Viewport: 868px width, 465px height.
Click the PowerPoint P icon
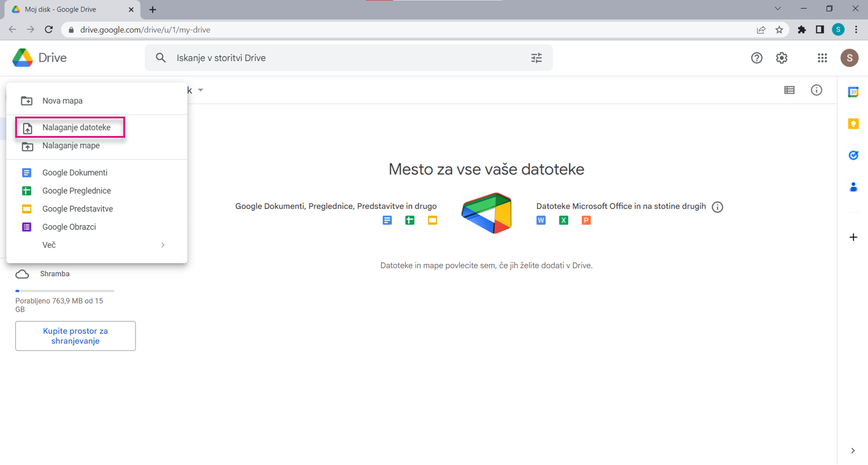point(586,220)
